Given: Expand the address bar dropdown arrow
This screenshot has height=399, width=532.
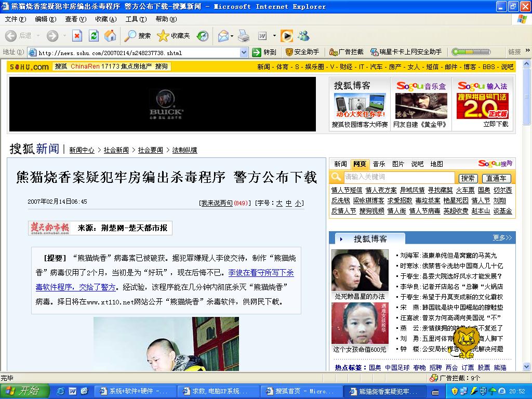Looking at the screenshot, I should click(x=244, y=52).
